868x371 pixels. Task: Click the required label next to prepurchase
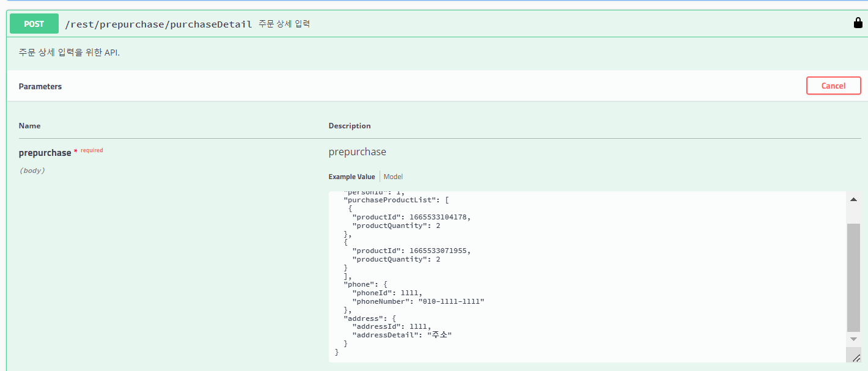[x=93, y=150]
